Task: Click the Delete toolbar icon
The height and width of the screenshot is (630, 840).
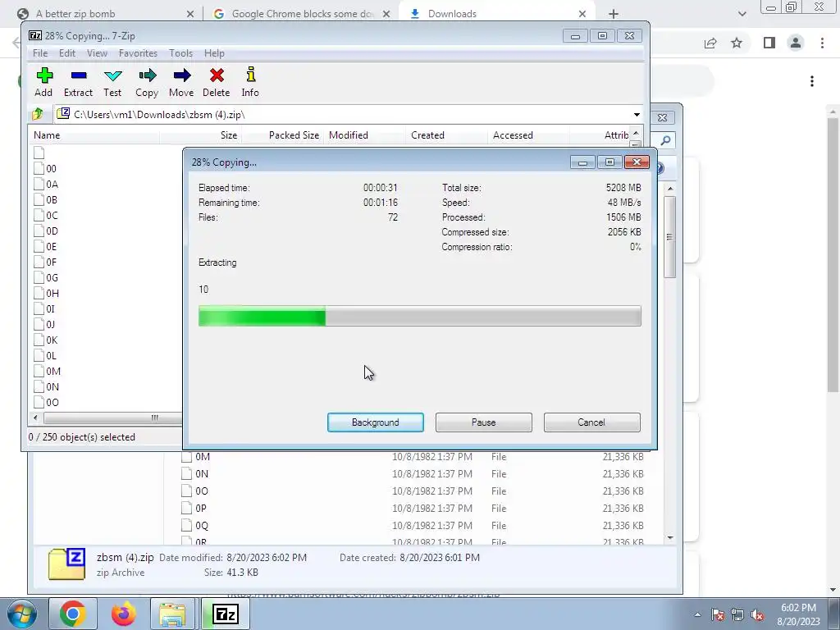Action: pos(217,82)
